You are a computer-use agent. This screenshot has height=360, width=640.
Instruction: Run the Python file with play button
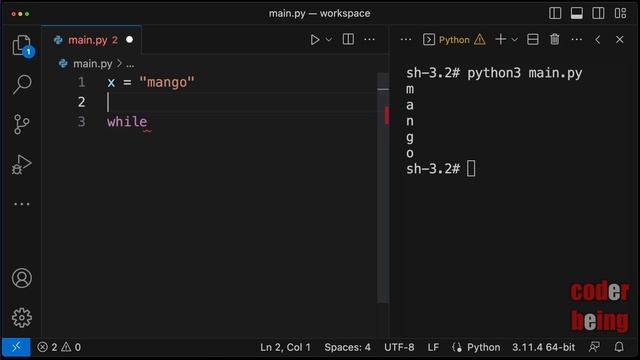(315, 40)
